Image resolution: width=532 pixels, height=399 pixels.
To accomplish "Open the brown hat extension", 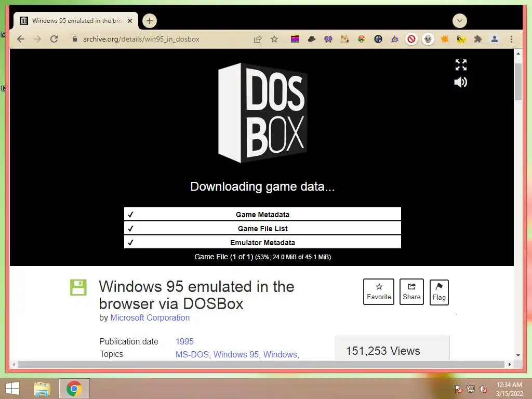I will (x=312, y=39).
